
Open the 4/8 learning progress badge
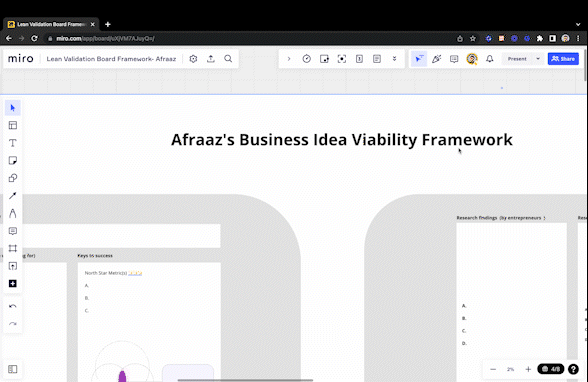[550, 369]
